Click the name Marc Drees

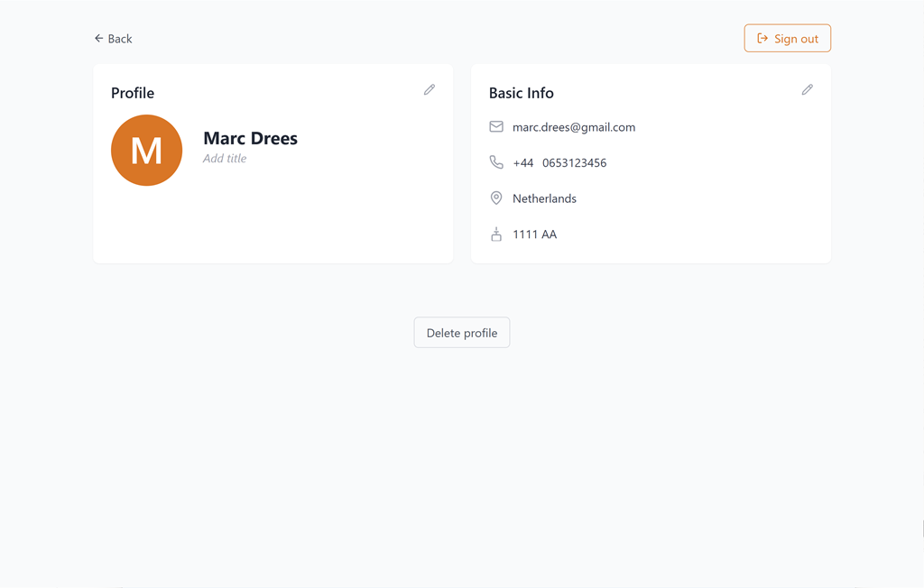coord(250,138)
